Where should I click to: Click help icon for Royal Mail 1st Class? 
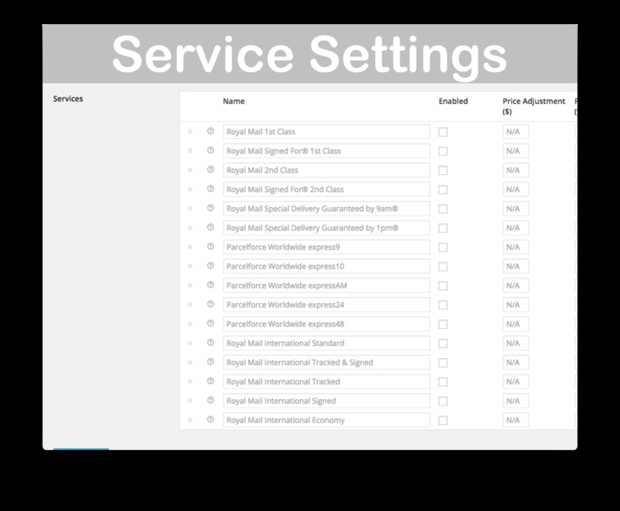coord(210,131)
